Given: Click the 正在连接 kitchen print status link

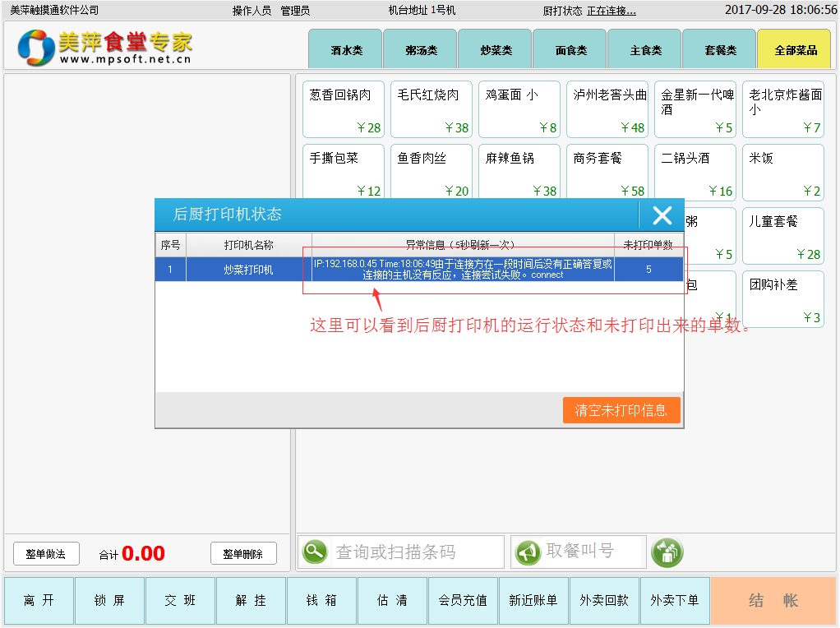Looking at the screenshot, I should [611, 11].
